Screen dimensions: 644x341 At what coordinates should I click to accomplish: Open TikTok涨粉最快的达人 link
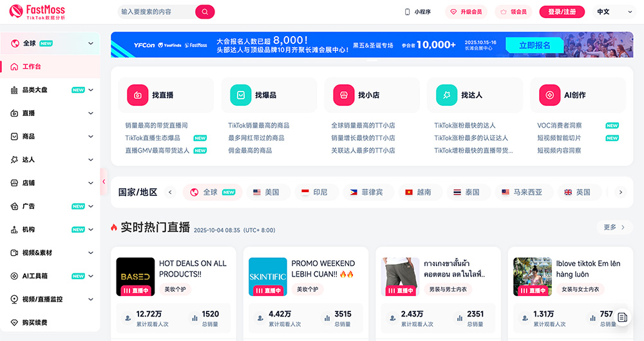click(465, 126)
